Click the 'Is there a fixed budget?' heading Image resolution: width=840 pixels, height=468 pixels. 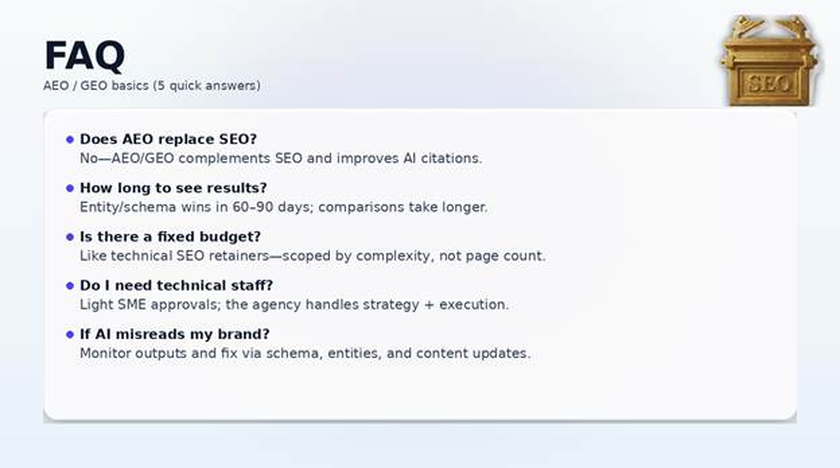(x=170, y=237)
